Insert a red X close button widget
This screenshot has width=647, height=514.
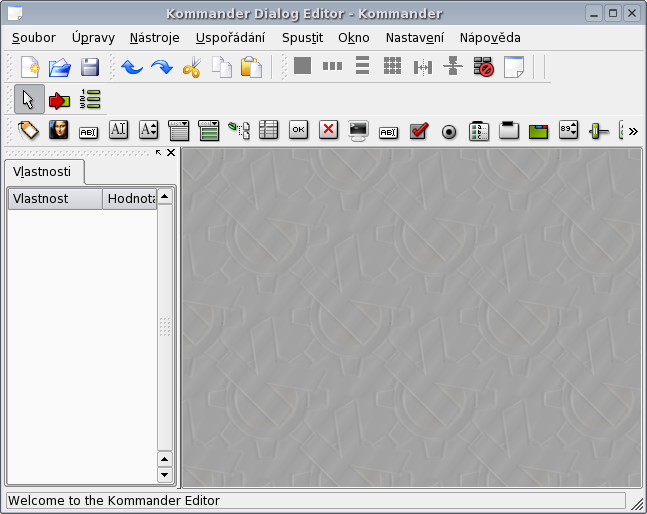[328, 130]
